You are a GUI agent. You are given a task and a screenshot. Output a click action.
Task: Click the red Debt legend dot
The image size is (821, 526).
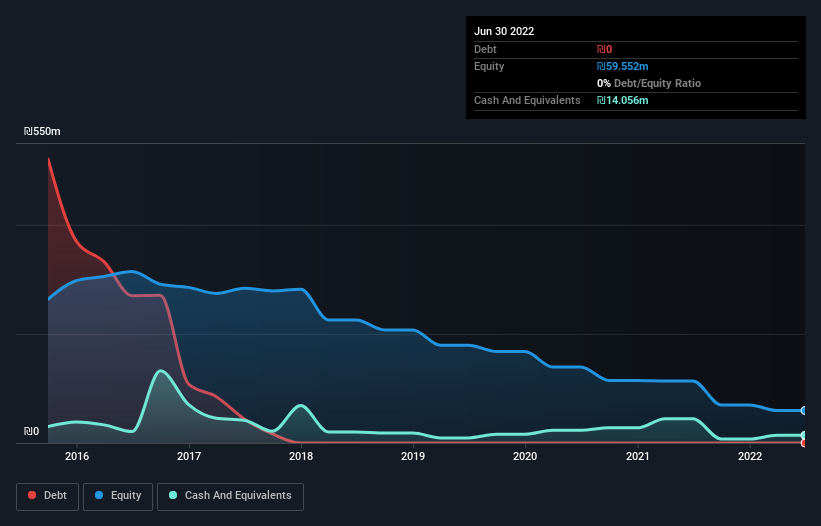[x=32, y=495]
